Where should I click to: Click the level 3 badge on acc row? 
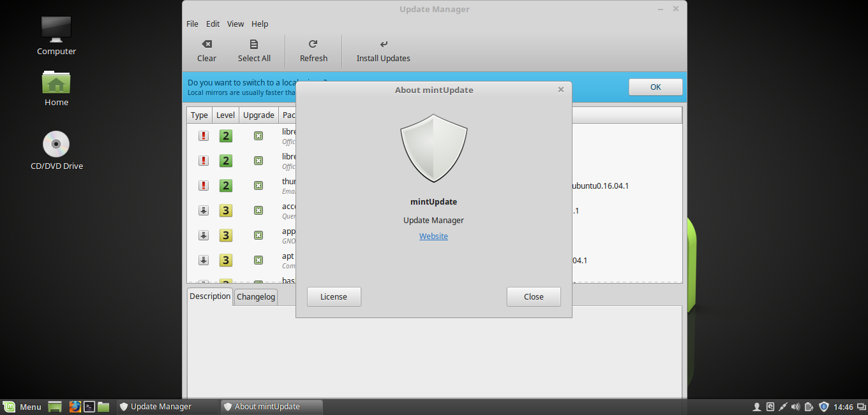pos(225,210)
